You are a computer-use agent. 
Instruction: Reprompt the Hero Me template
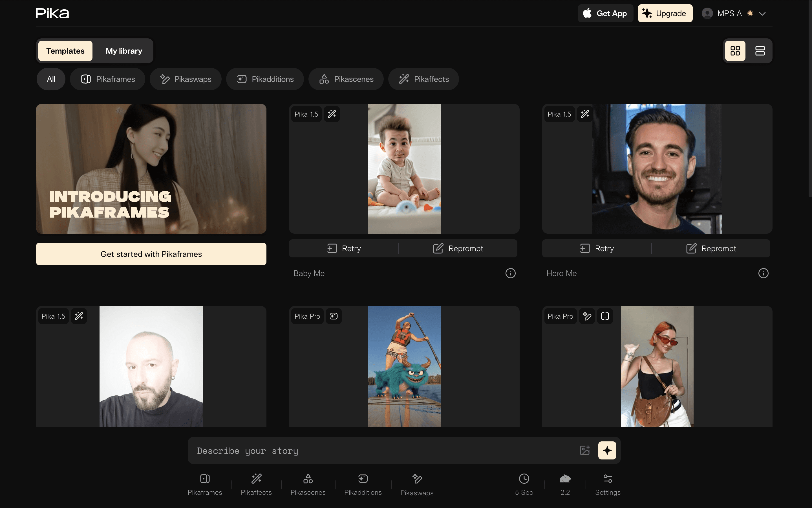click(x=711, y=248)
